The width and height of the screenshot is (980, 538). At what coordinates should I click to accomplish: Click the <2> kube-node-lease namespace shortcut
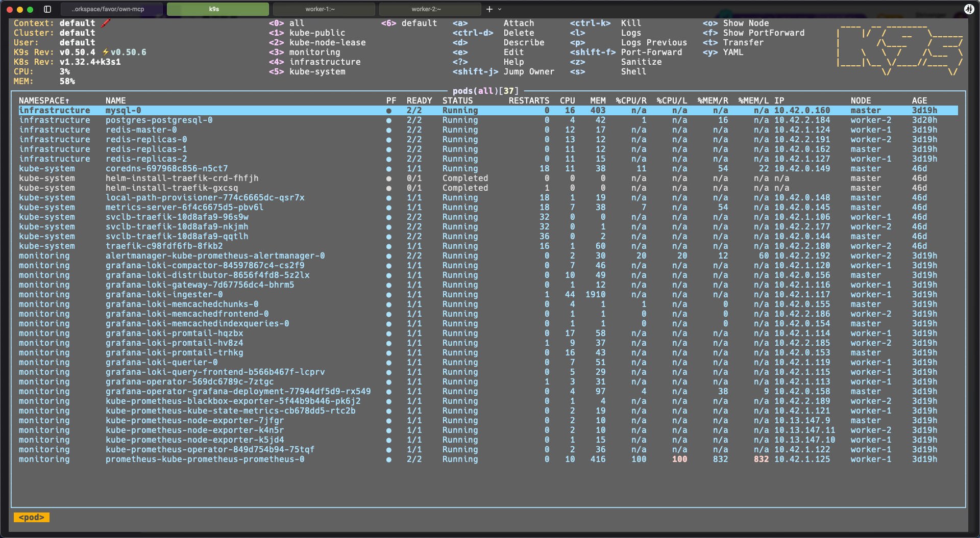317,43
